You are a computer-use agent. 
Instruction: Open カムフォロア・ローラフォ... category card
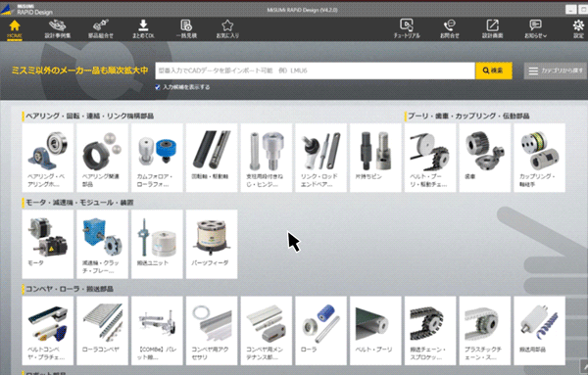tap(157, 158)
